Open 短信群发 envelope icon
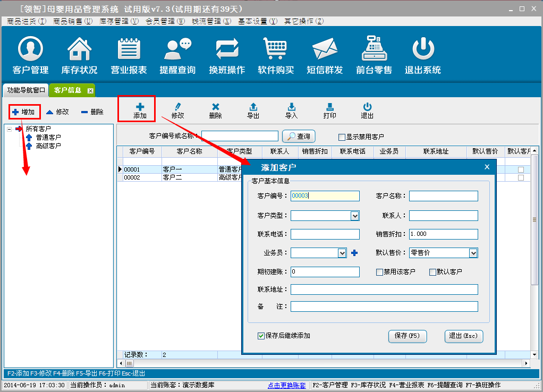Viewport: 543px width, 392px height. click(x=325, y=56)
